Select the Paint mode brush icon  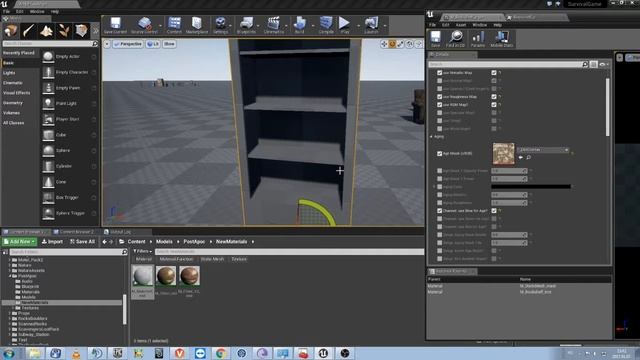tap(29, 31)
